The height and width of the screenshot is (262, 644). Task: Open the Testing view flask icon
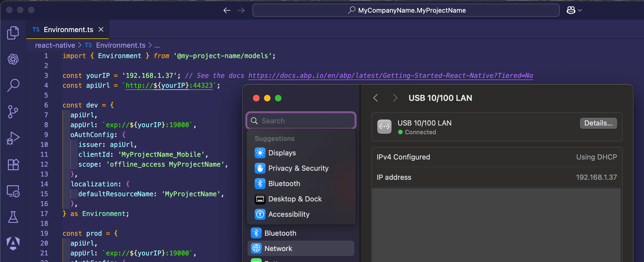(x=13, y=217)
